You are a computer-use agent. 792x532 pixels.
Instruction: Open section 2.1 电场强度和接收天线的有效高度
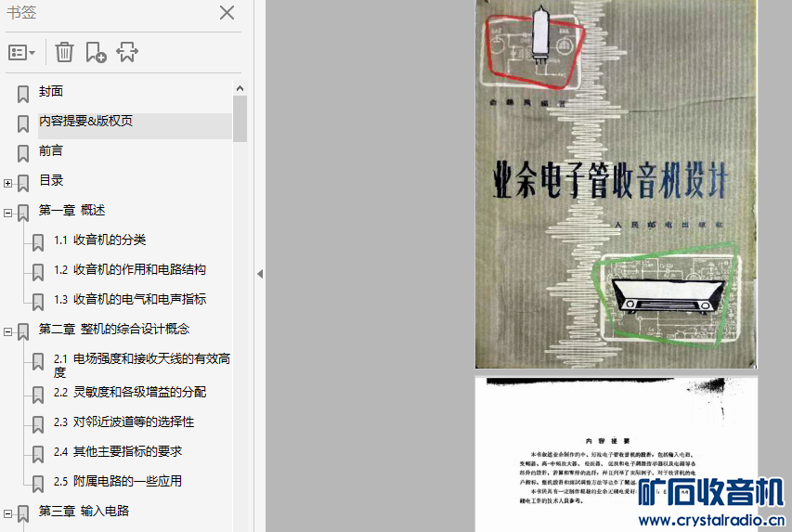pyautogui.click(x=142, y=365)
